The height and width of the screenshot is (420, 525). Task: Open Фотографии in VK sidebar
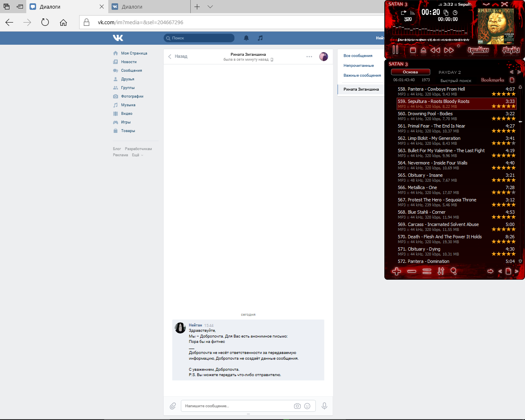point(128,96)
